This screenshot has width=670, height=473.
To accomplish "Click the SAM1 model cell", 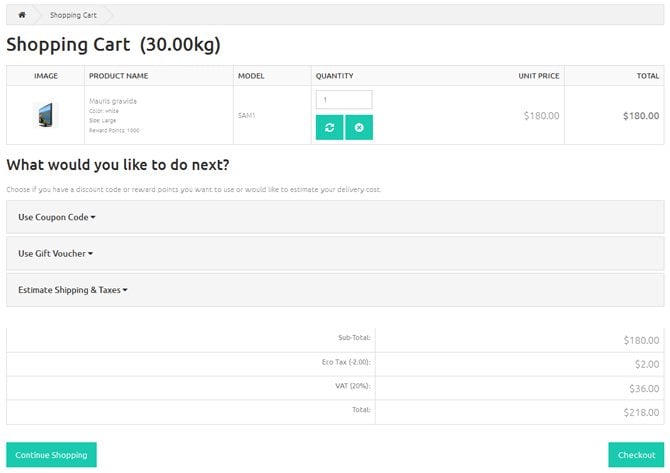I will [247, 115].
